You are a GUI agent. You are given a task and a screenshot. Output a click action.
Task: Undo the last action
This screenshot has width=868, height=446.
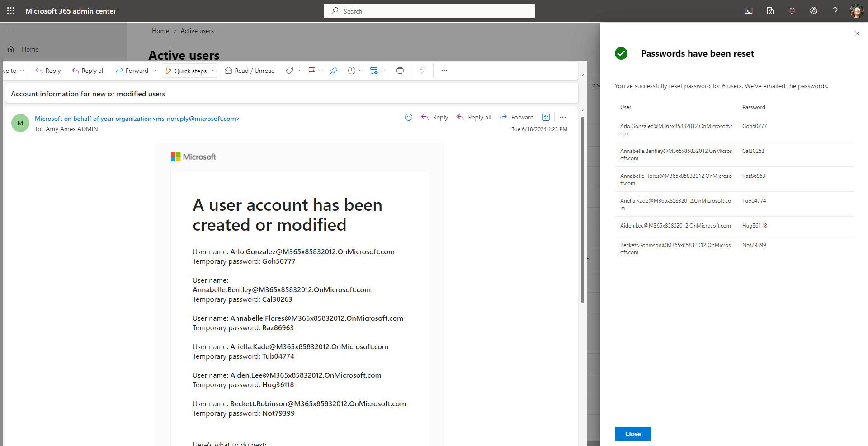(x=421, y=71)
